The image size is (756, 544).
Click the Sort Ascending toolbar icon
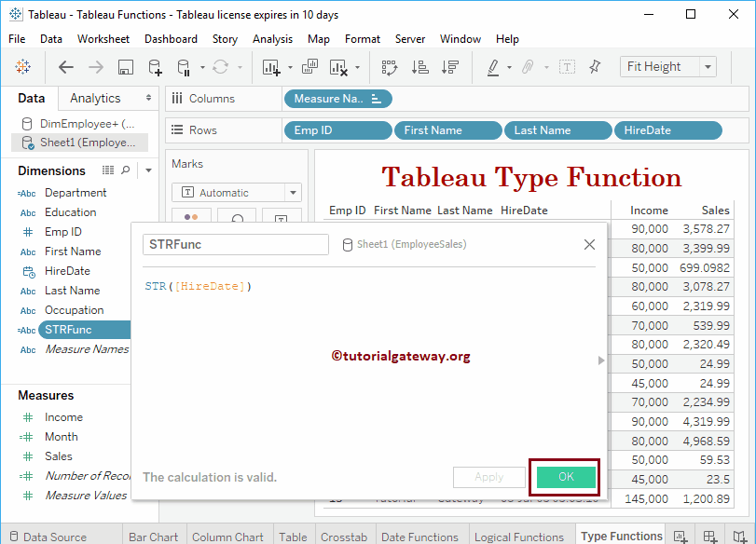(419, 66)
